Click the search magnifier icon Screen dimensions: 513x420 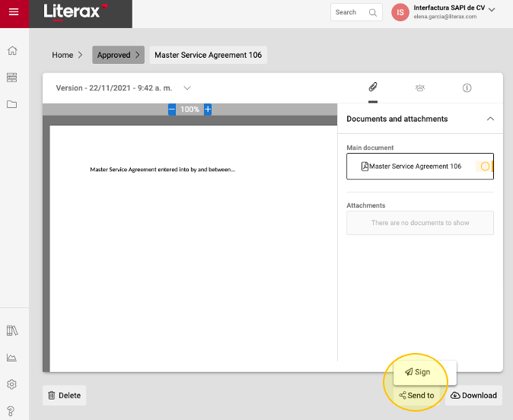point(373,12)
